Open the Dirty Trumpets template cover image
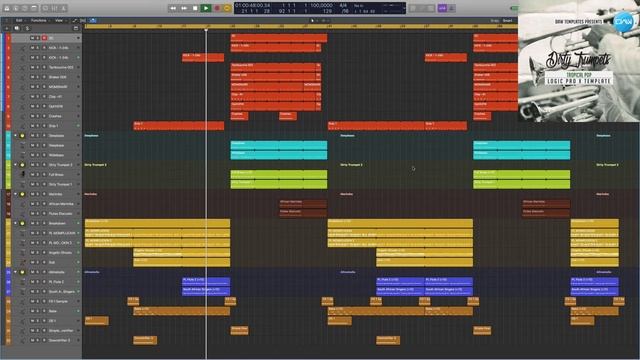This screenshot has width=640, height=360. (579, 61)
